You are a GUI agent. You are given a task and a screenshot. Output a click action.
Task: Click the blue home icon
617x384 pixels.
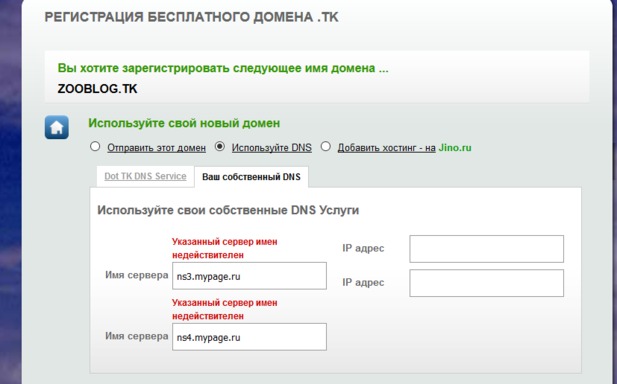[x=57, y=127]
